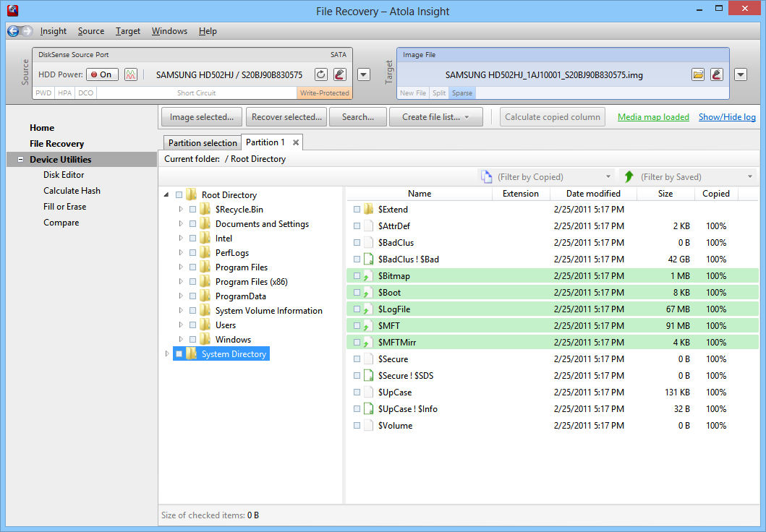Click the $Bitmap saved file icon

click(367, 276)
